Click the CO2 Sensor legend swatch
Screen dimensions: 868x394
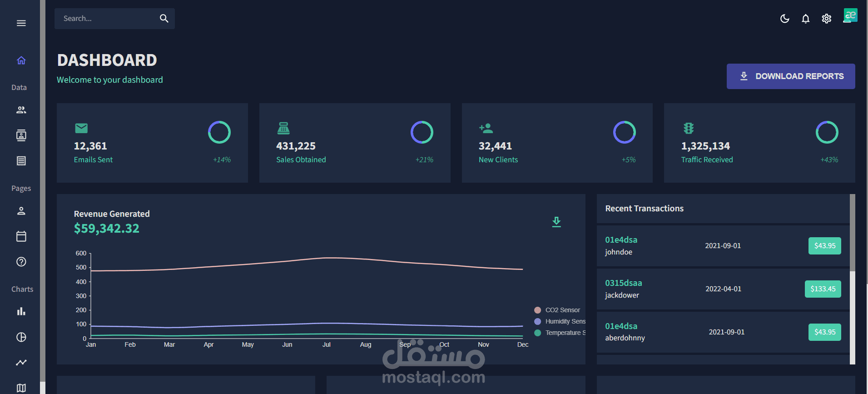coord(538,310)
